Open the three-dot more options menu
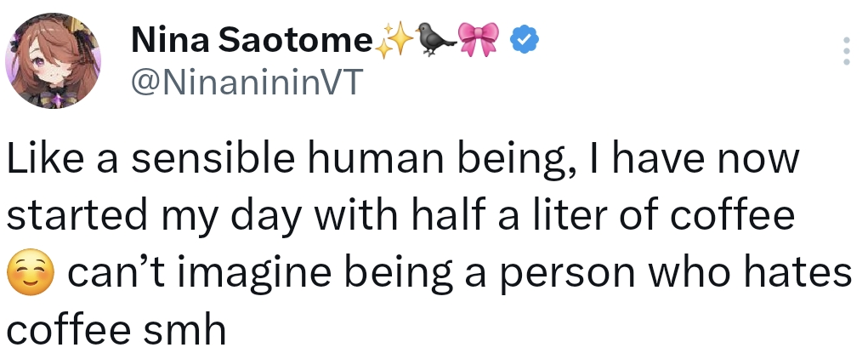868x359 pixels. 845,51
